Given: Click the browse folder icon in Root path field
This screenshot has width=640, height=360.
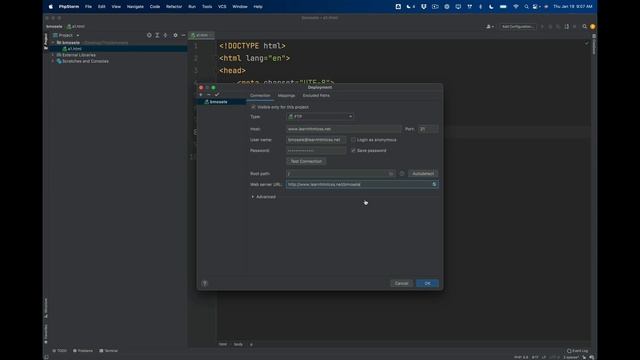Looking at the screenshot, I should click(391, 174).
